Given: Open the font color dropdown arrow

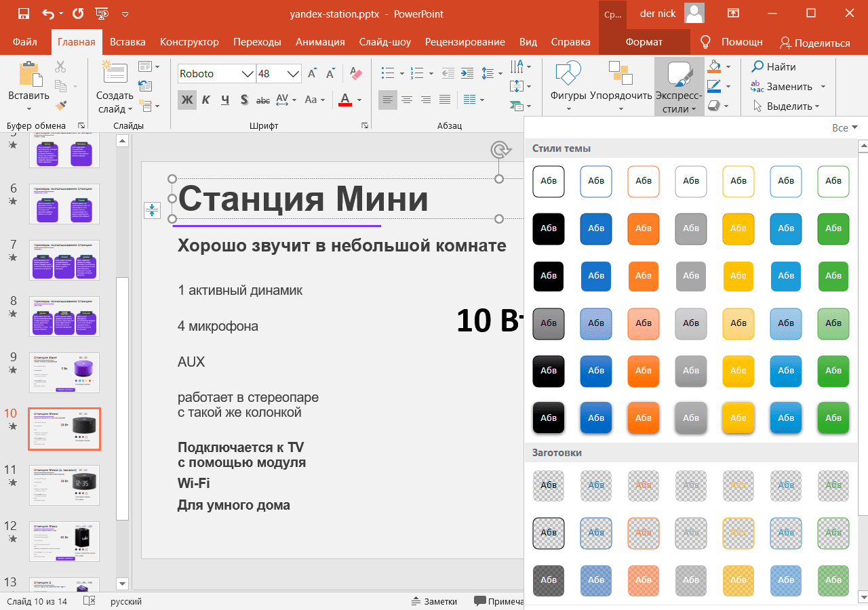Looking at the screenshot, I should tap(359, 100).
